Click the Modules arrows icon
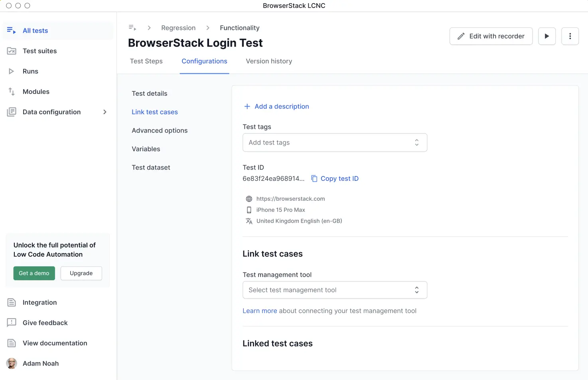 [12, 92]
